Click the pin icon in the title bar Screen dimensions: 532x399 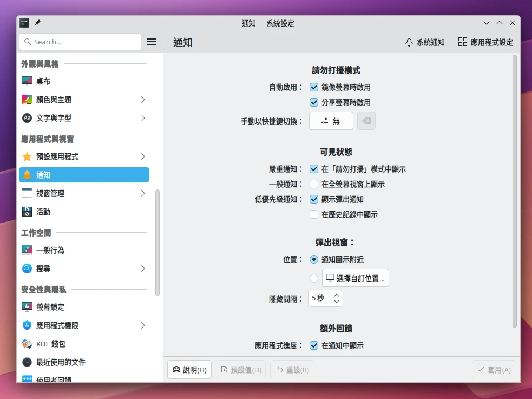[37, 23]
